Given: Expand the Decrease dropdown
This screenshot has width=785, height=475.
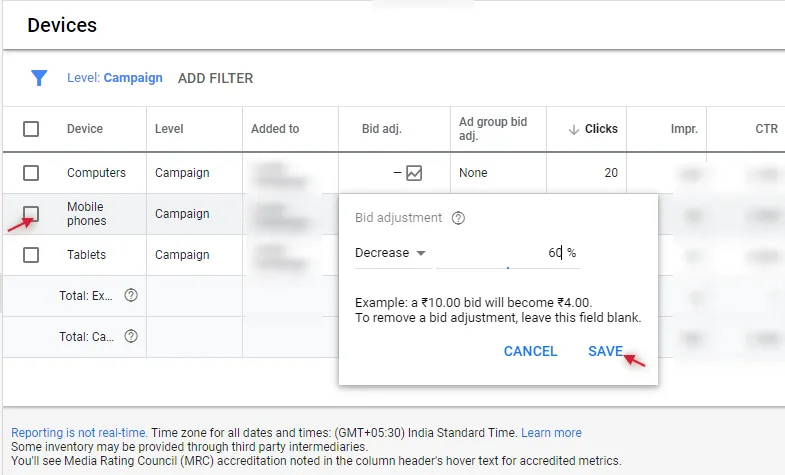Looking at the screenshot, I should [390, 253].
